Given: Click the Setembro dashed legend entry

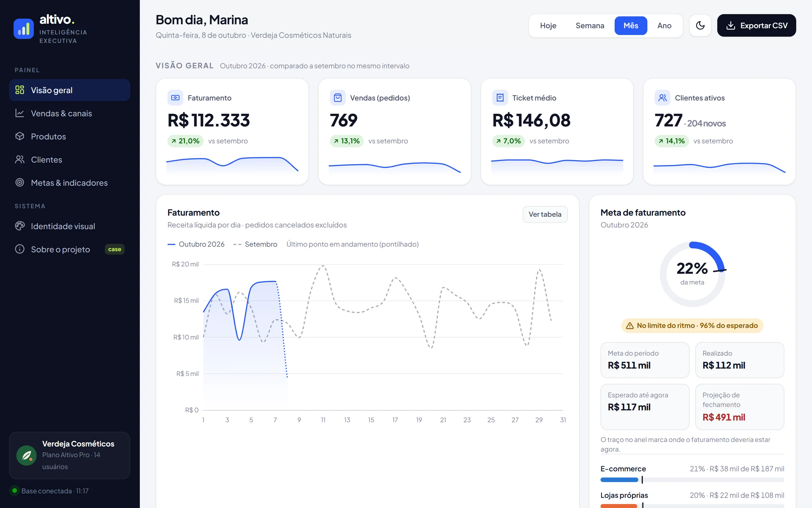Looking at the screenshot, I should (x=255, y=244).
